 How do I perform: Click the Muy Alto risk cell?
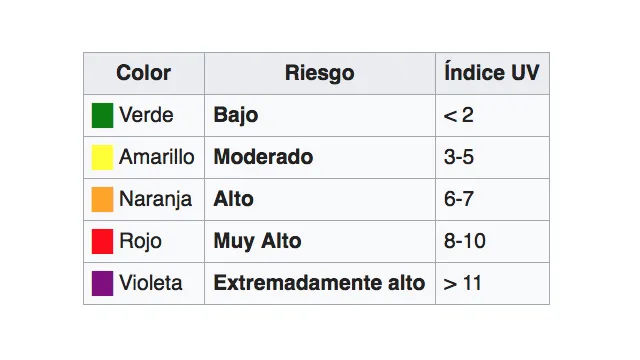point(320,242)
